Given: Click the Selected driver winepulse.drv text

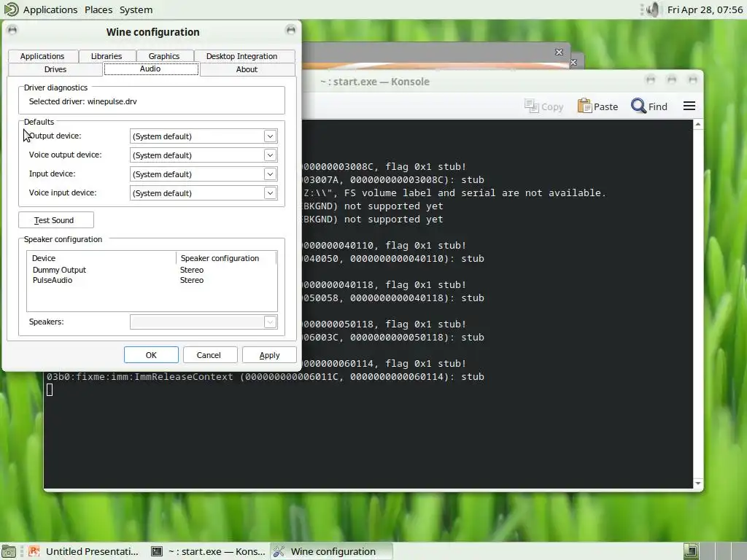Looking at the screenshot, I should tap(83, 101).
